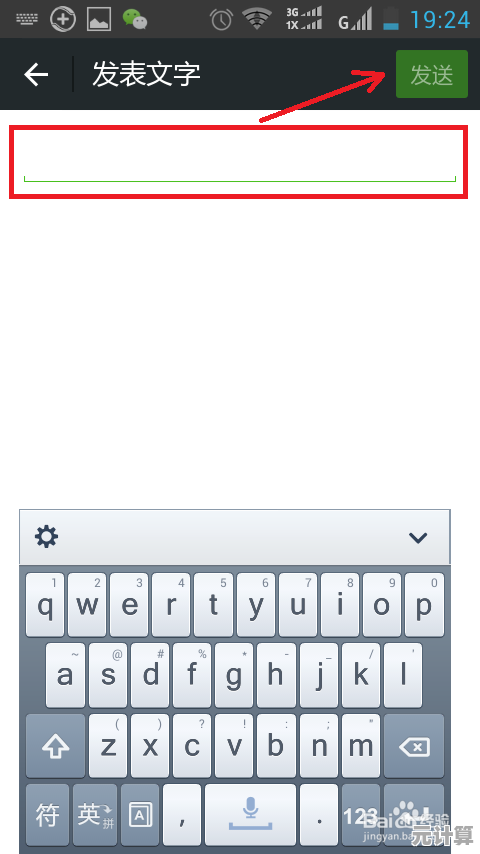Tap the picture notification icon
The height and width of the screenshot is (854, 480).
(x=99, y=19)
